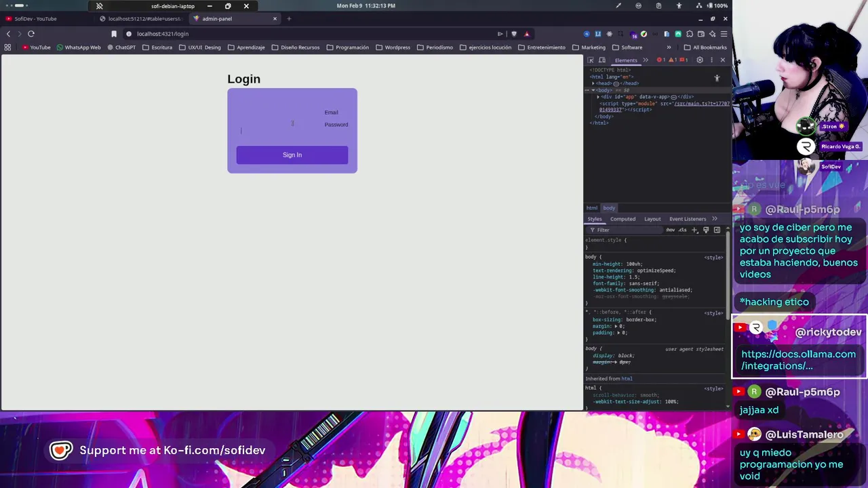Click the rendering paintbrush icon in Styles
Viewport: 868px width, 488px height.
tap(706, 230)
